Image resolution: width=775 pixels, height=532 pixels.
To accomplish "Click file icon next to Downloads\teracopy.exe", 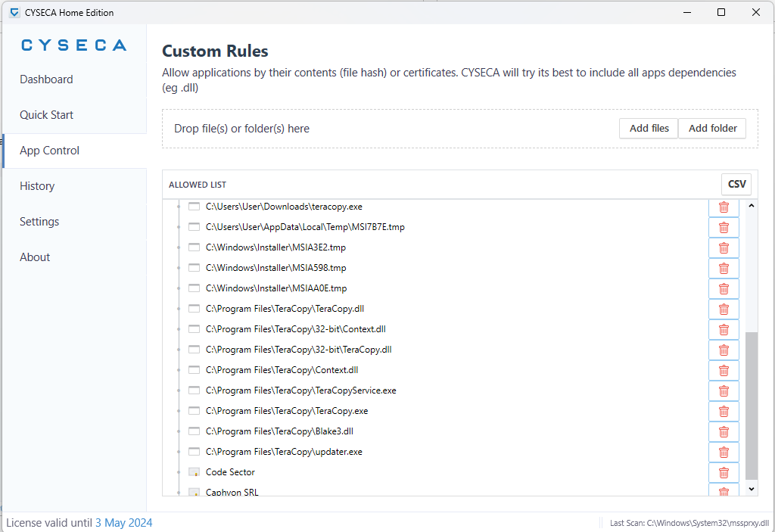I will coord(195,207).
